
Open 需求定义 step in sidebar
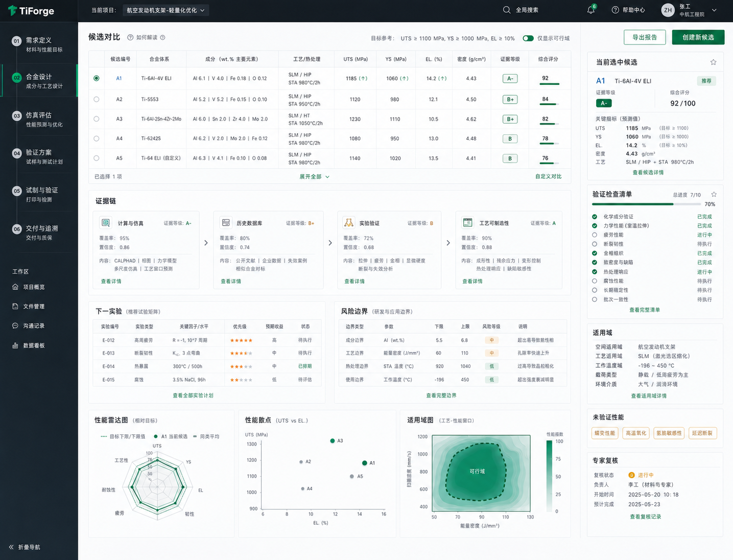pos(39,44)
